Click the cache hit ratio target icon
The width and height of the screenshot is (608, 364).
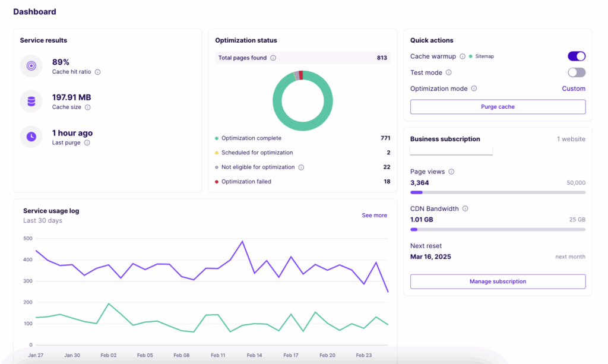(31, 65)
